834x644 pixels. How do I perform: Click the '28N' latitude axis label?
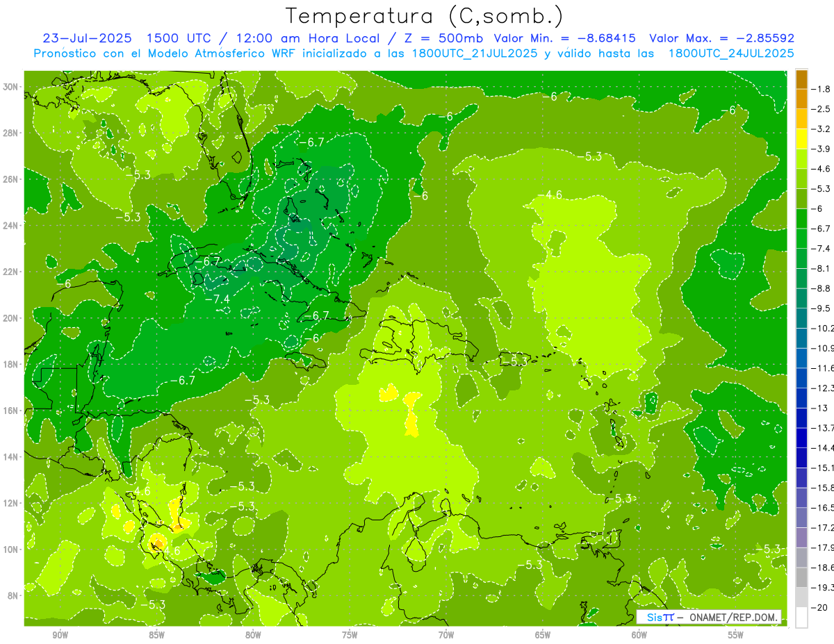(x=12, y=133)
